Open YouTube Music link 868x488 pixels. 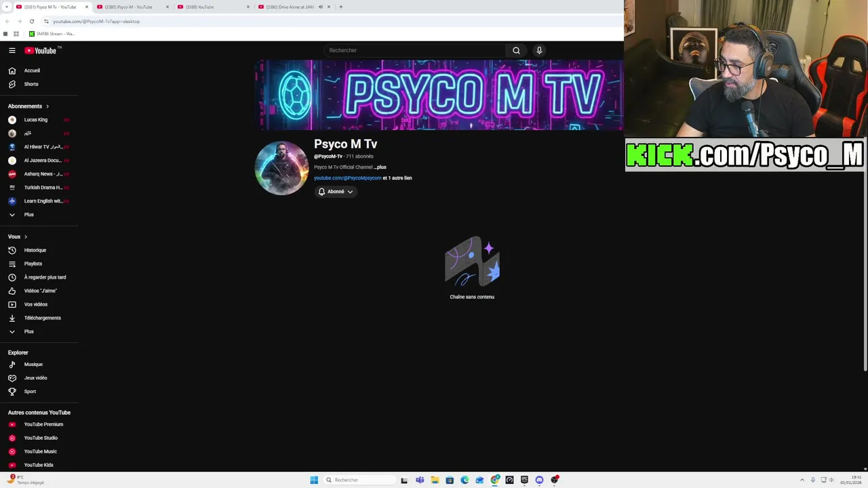pyautogui.click(x=39, y=451)
